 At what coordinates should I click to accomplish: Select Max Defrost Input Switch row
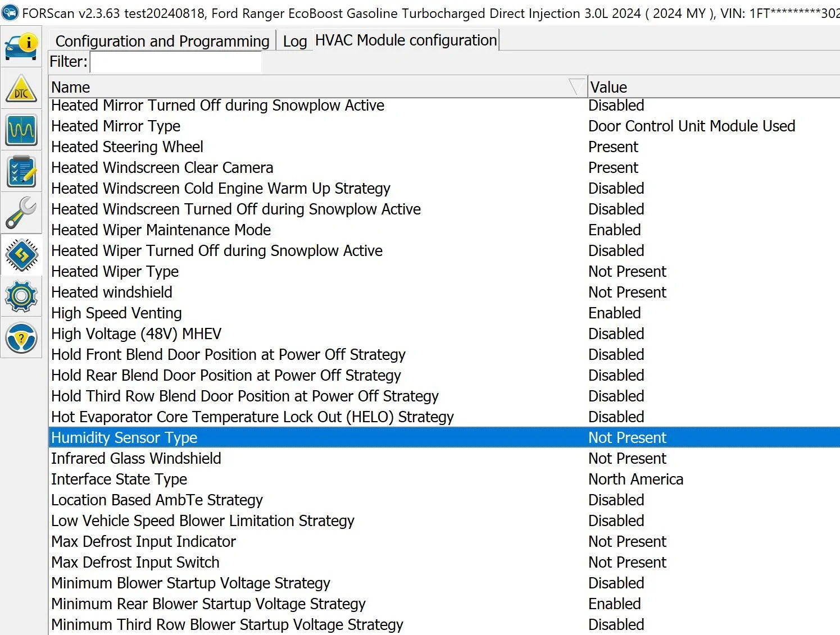(x=444, y=562)
